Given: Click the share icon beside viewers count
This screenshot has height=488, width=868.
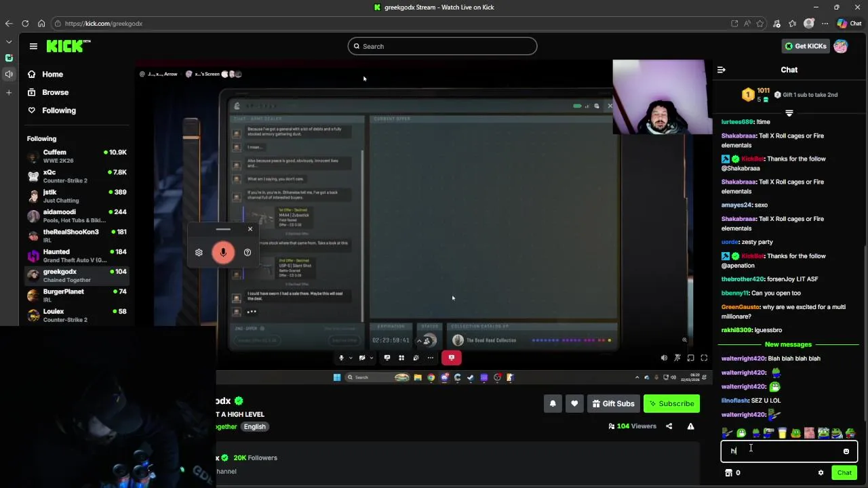Looking at the screenshot, I should 669,426.
